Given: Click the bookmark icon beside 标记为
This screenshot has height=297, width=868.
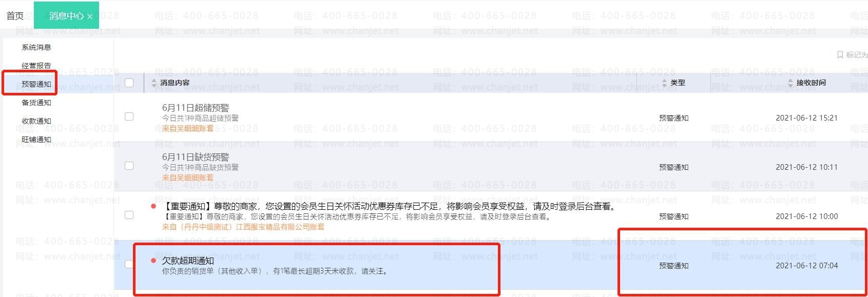Looking at the screenshot, I should (840, 55).
